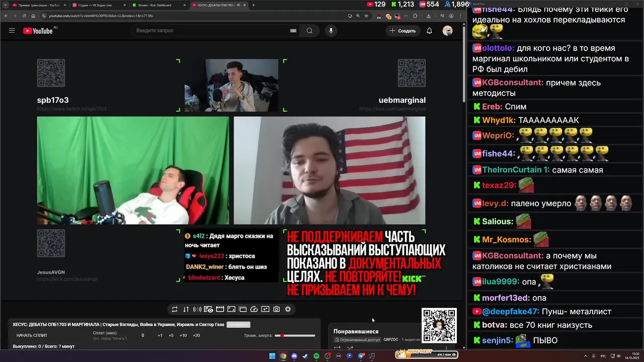The height and width of the screenshot is (362, 644).
Task: Open the YouTube account avatar menu
Action: coord(447,31)
